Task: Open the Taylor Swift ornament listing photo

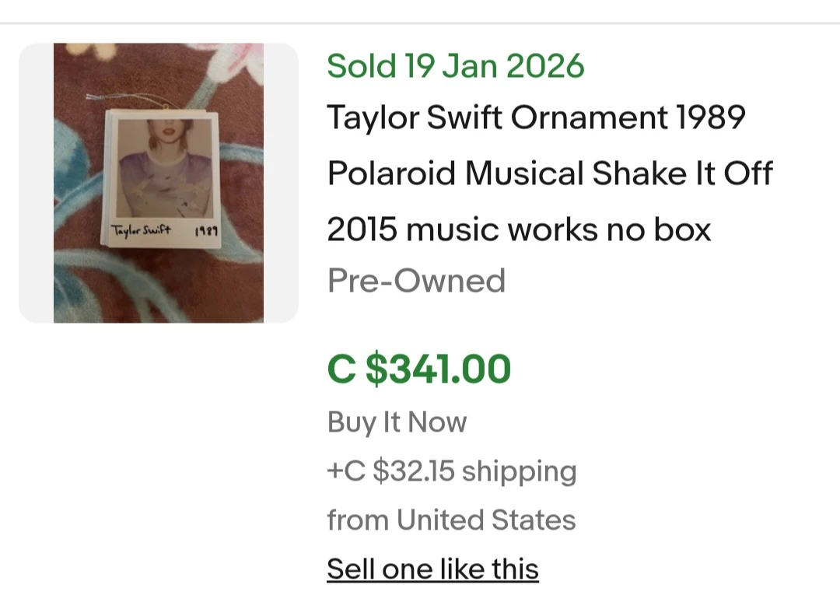Action: point(158,183)
